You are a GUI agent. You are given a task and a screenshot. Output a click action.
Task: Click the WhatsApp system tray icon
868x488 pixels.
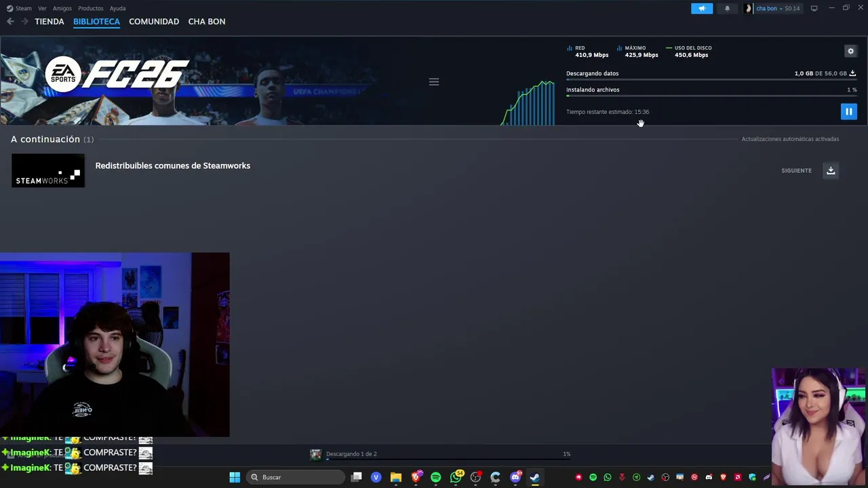pyautogui.click(x=608, y=477)
